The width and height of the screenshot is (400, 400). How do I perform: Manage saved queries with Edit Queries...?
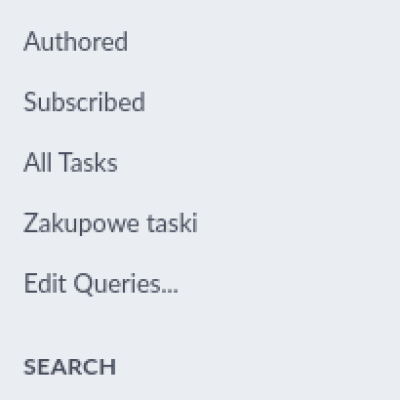coord(101,284)
